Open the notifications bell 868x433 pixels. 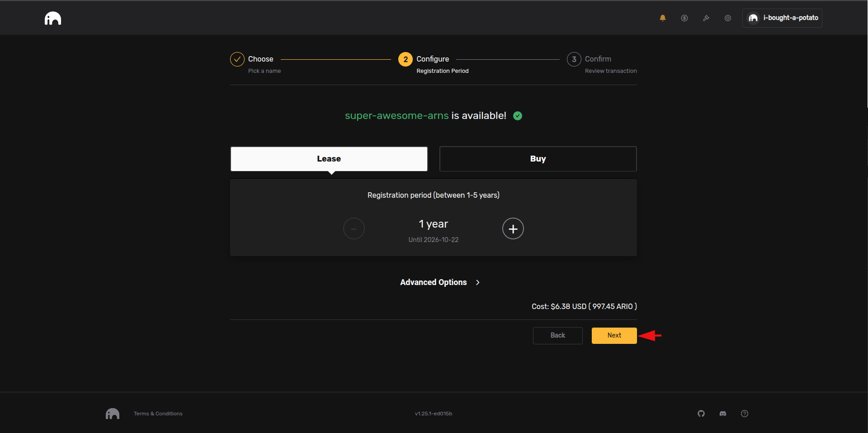click(662, 18)
